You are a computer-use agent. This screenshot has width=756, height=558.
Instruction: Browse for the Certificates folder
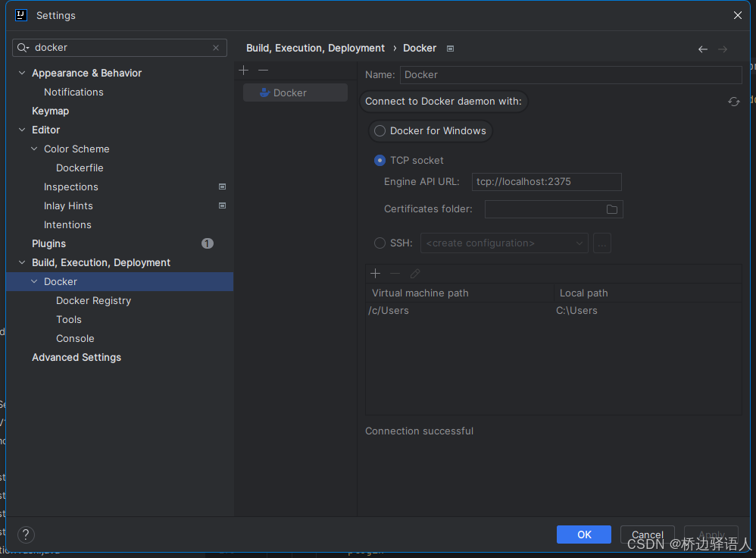pyautogui.click(x=611, y=208)
